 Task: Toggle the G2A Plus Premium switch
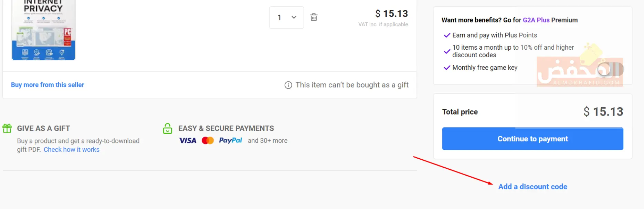(610, 69)
